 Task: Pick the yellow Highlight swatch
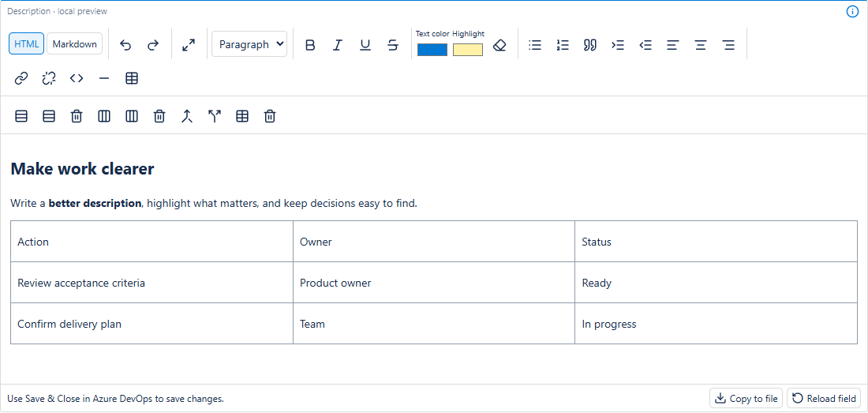(468, 50)
